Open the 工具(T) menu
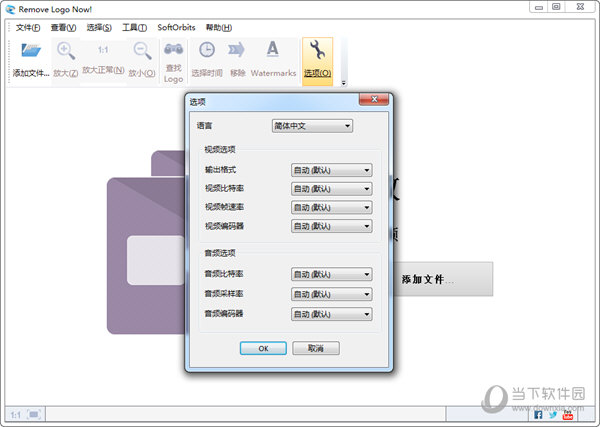Image resolution: width=600 pixels, height=427 pixels. (x=134, y=28)
